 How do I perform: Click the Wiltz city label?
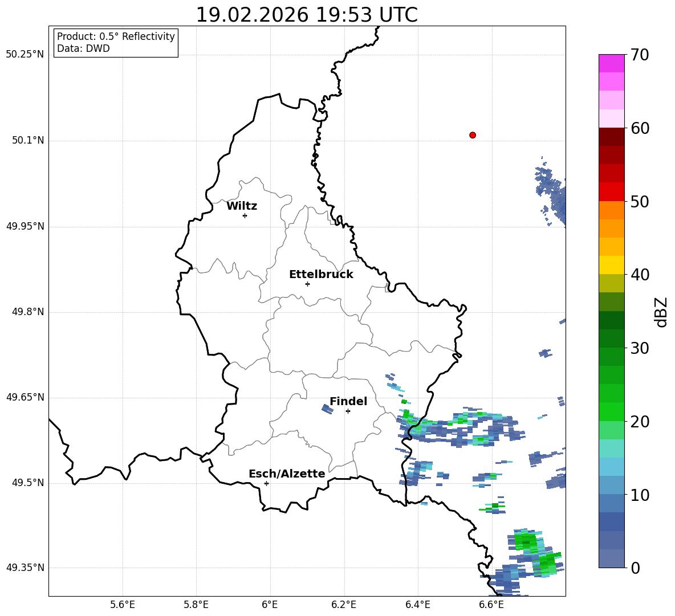242,206
